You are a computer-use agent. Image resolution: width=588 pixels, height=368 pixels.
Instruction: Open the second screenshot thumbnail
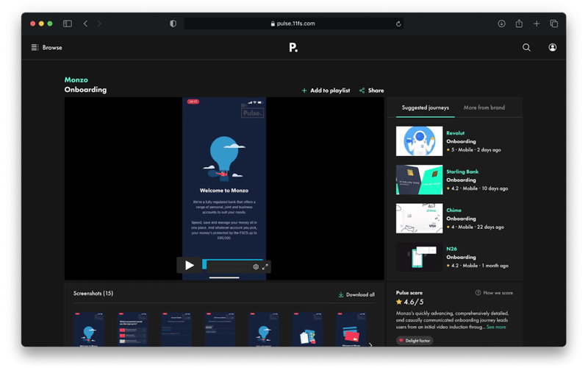[132, 329]
